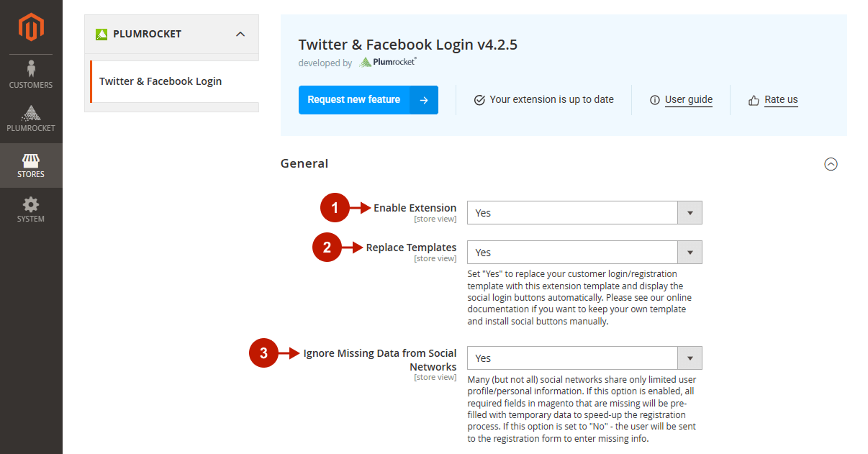Image resolution: width=868 pixels, height=454 pixels.
Task: Click the Ignore Missing Data label
Action: (x=380, y=360)
